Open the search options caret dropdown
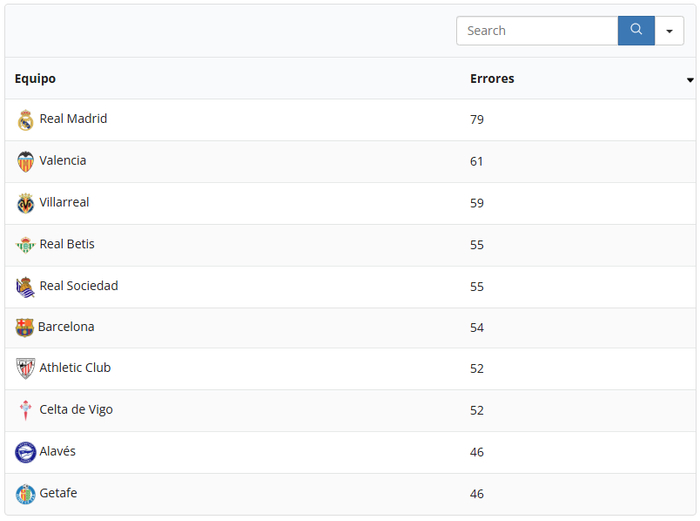This screenshot has height=521, width=700. [x=669, y=31]
